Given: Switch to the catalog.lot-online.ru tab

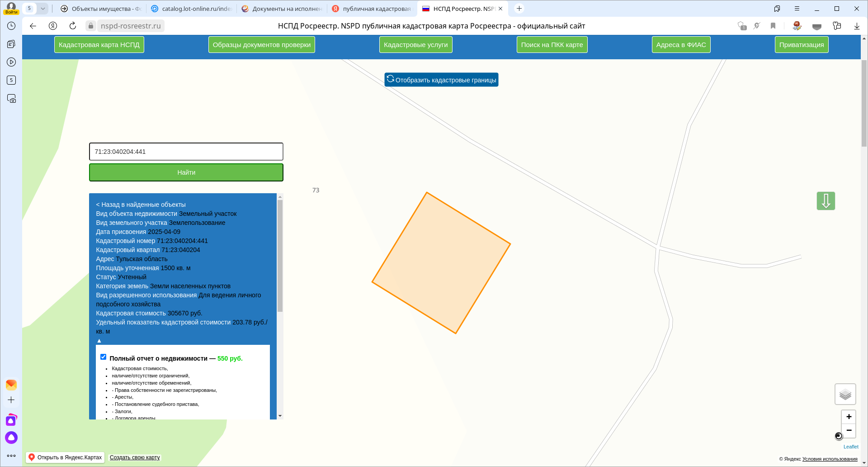Looking at the screenshot, I should pyautogui.click(x=192, y=9).
